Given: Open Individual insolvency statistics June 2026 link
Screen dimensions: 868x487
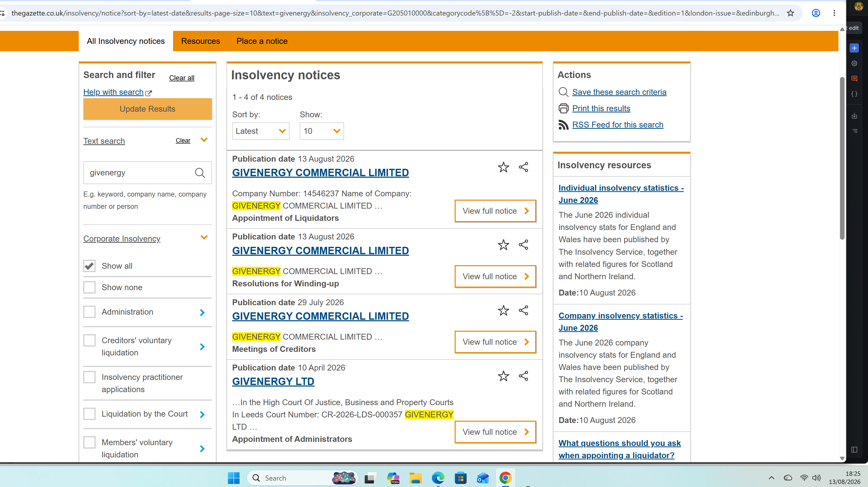Looking at the screenshot, I should point(621,194).
